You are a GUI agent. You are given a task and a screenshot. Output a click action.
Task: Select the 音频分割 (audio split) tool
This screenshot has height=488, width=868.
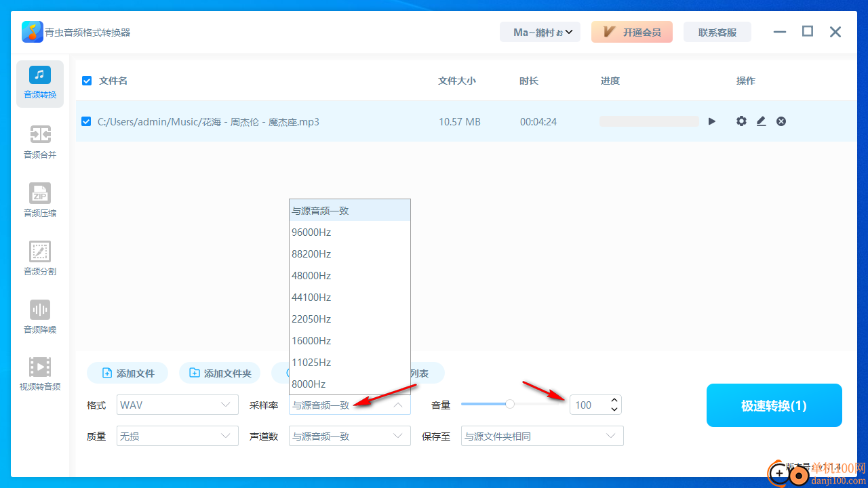[x=39, y=258]
